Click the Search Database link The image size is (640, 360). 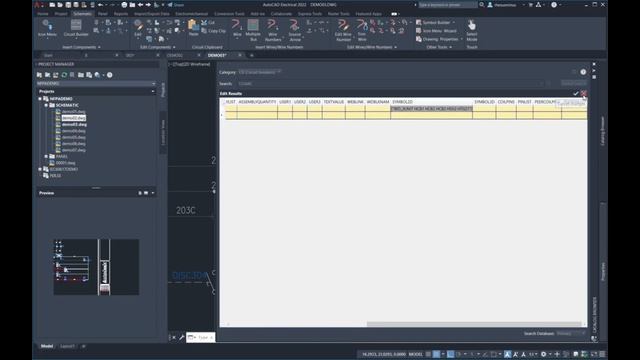click(x=539, y=333)
